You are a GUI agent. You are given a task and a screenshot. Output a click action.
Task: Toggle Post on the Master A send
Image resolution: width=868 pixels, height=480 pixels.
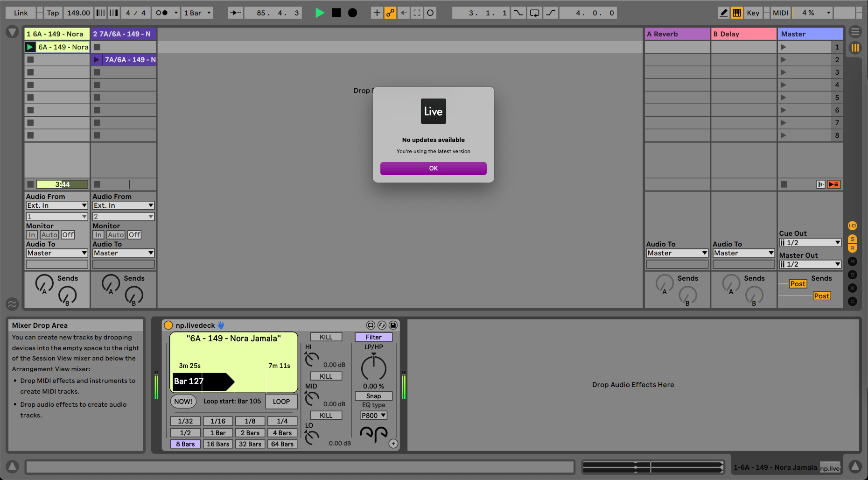click(798, 284)
